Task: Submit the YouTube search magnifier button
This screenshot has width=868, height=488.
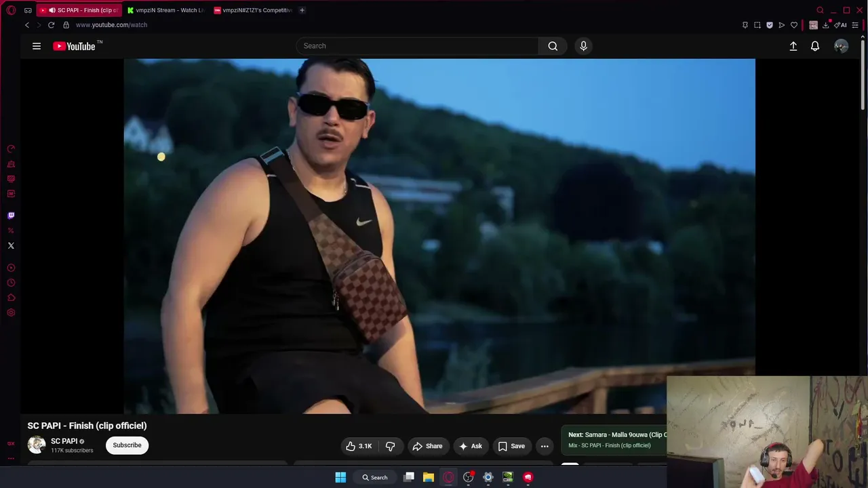Action: 553,46
